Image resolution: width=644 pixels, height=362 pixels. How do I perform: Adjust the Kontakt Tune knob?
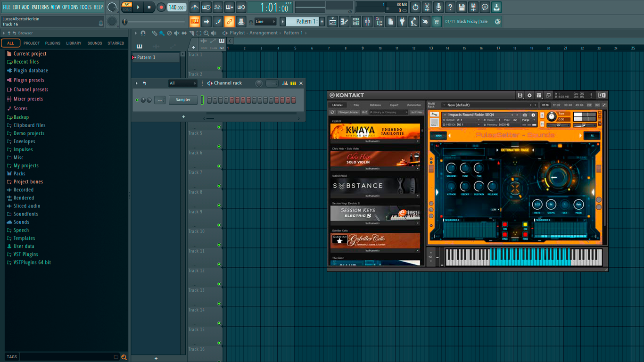(551, 116)
